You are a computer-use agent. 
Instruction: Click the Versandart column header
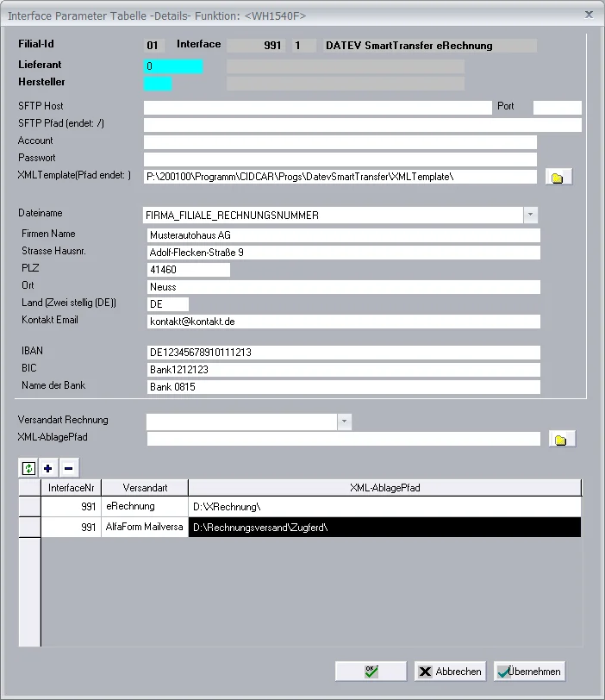pos(145,488)
